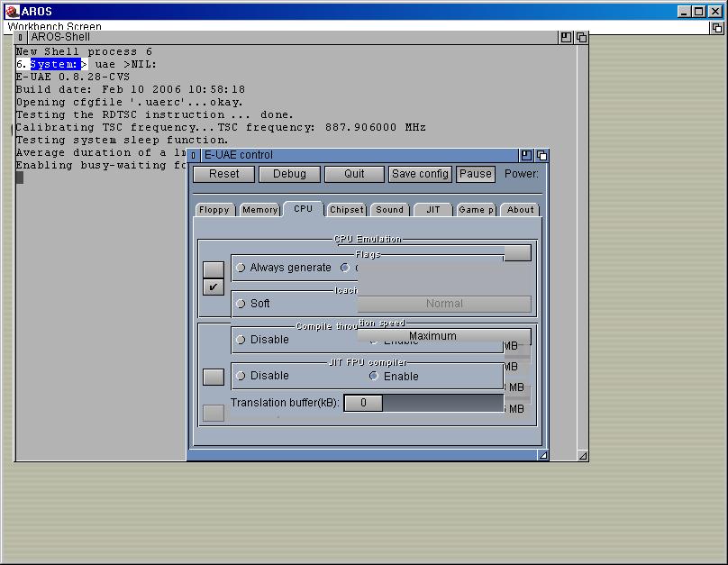Choose the Soft radio option
The image size is (728, 565).
pyautogui.click(x=241, y=304)
